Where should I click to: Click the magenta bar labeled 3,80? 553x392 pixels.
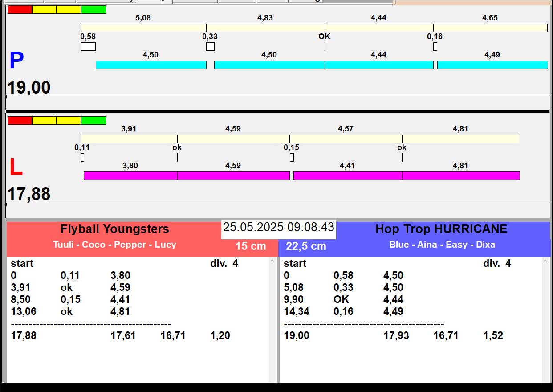130,176
